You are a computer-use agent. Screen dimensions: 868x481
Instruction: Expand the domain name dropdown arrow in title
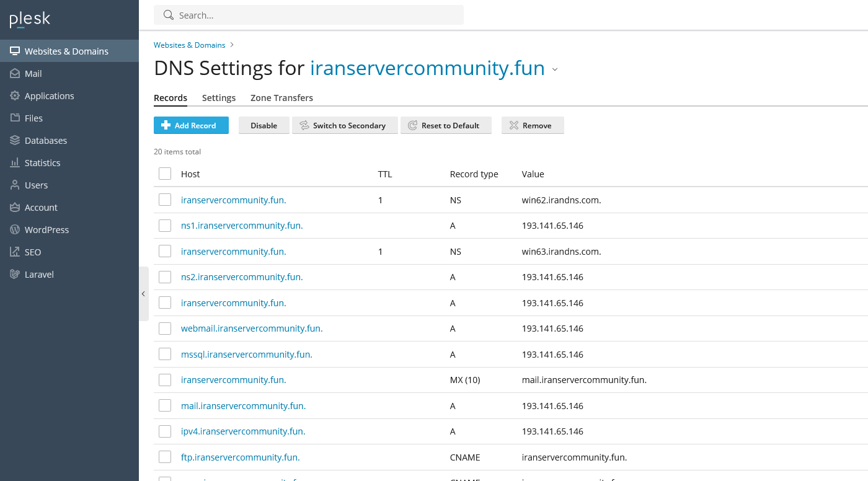(555, 69)
